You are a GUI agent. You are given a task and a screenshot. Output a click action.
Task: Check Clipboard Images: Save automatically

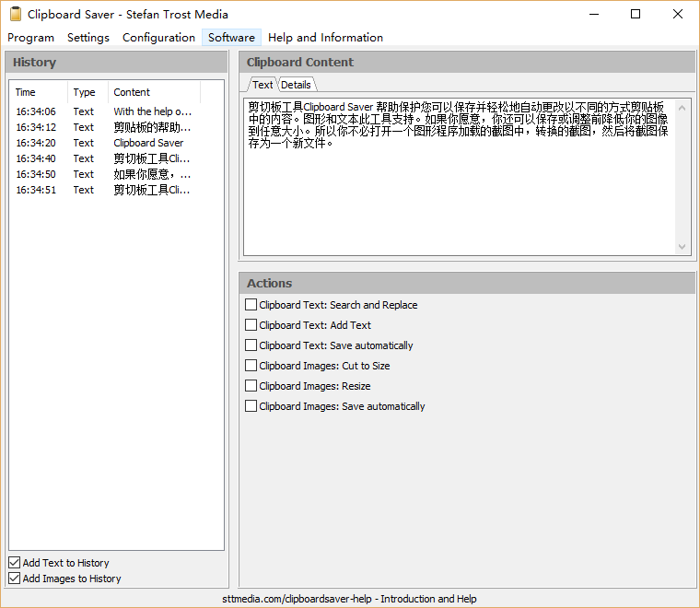click(x=251, y=406)
